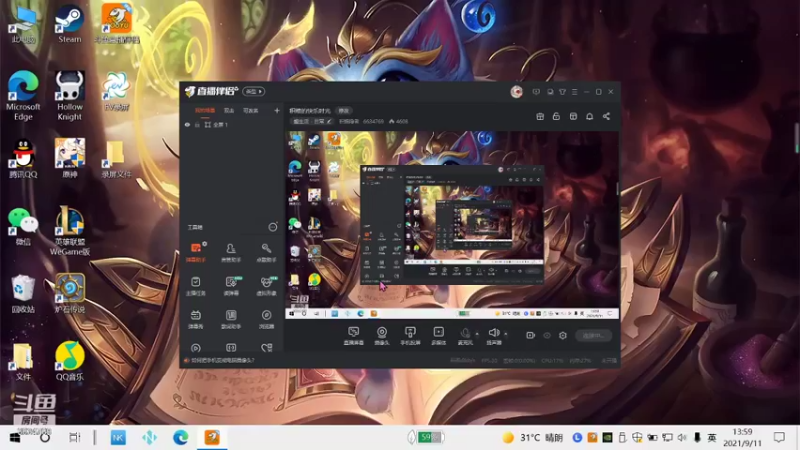The image size is (800, 450).
Task: Select the 全屏 1 source row
Action: (x=232, y=124)
